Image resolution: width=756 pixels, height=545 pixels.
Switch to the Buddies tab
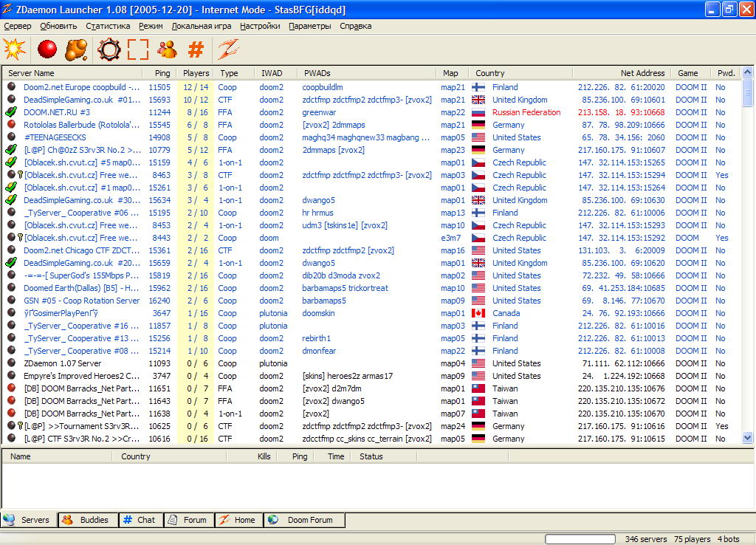coord(88,520)
